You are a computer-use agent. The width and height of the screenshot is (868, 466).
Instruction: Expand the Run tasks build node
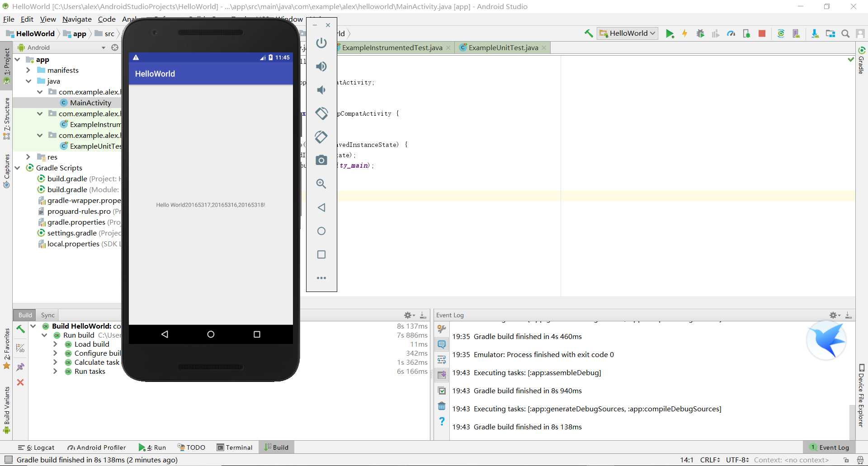click(x=55, y=371)
